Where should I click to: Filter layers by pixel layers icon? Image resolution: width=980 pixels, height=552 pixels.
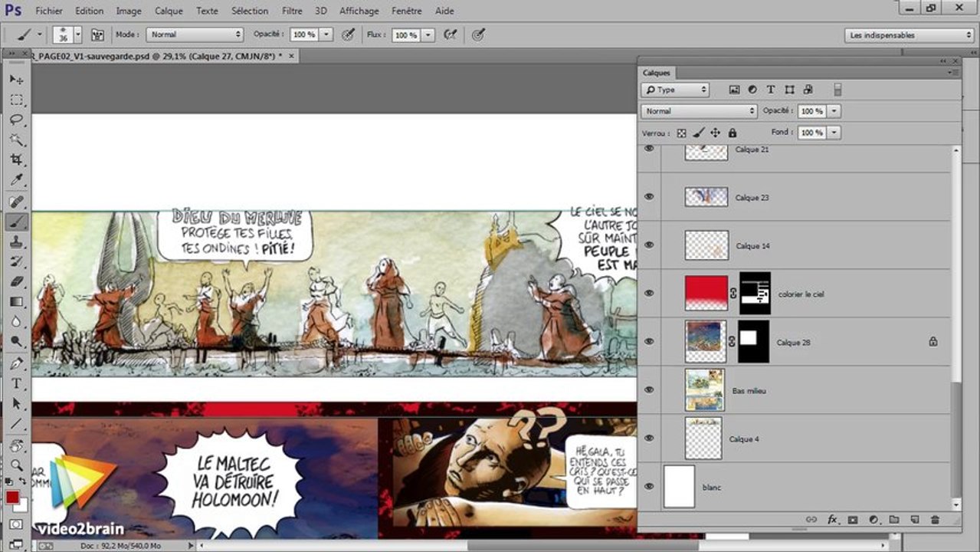coord(734,90)
